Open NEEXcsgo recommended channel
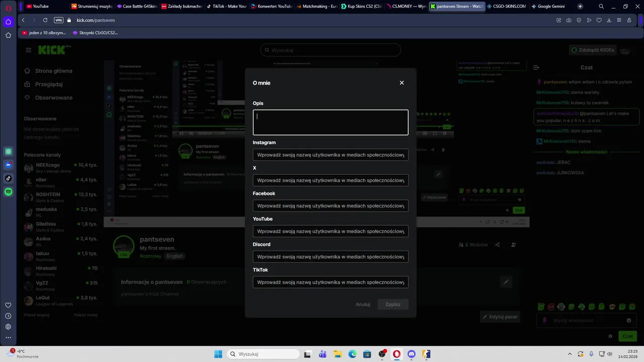Image resolution: width=644 pixels, height=362 pixels. pos(60,167)
